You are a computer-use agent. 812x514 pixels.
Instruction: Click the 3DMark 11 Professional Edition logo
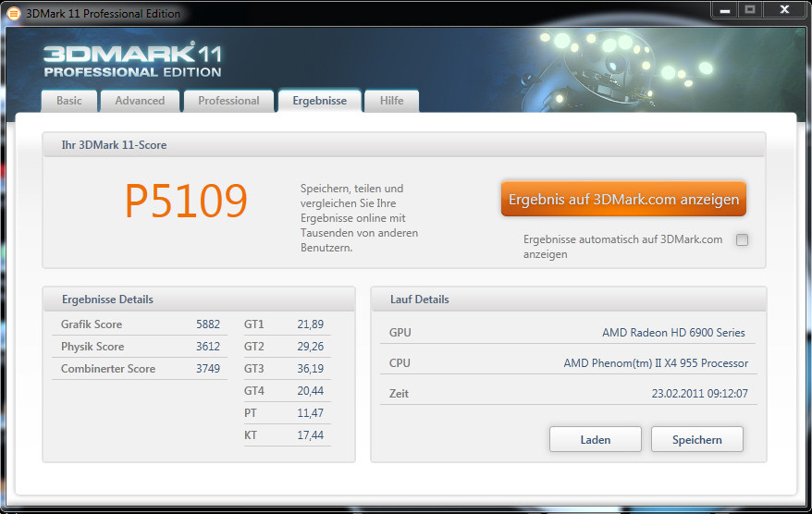tap(132, 61)
